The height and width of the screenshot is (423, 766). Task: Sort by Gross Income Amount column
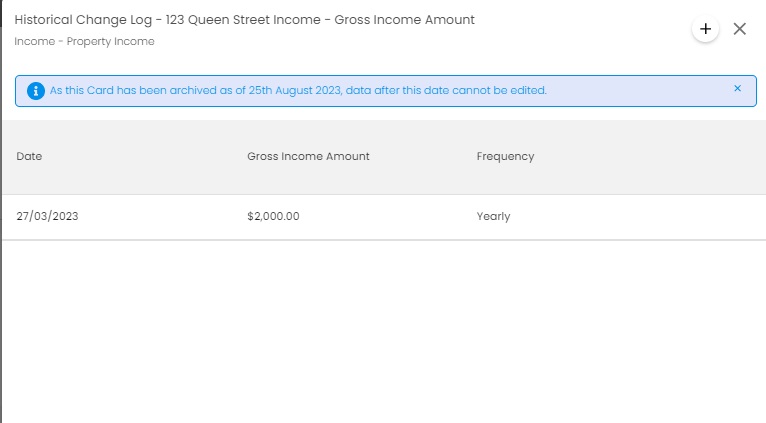coord(308,156)
